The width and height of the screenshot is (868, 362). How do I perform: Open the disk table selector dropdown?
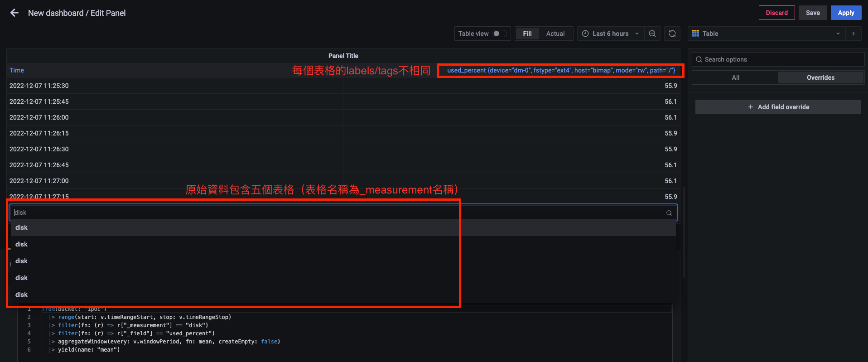(x=343, y=212)
